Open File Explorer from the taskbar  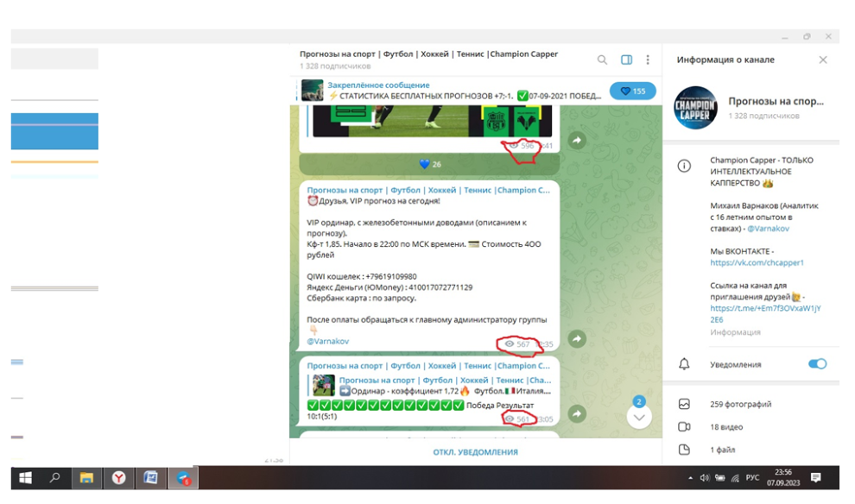pos(86,478)
